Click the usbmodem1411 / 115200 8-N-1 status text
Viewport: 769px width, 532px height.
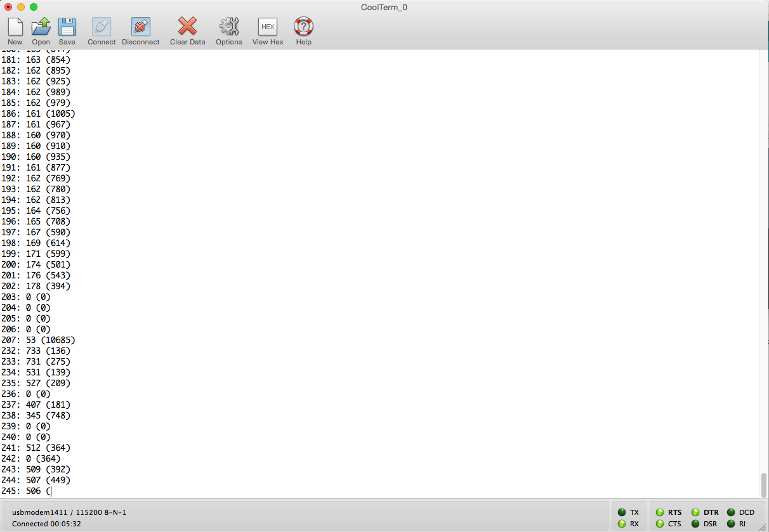69,512
